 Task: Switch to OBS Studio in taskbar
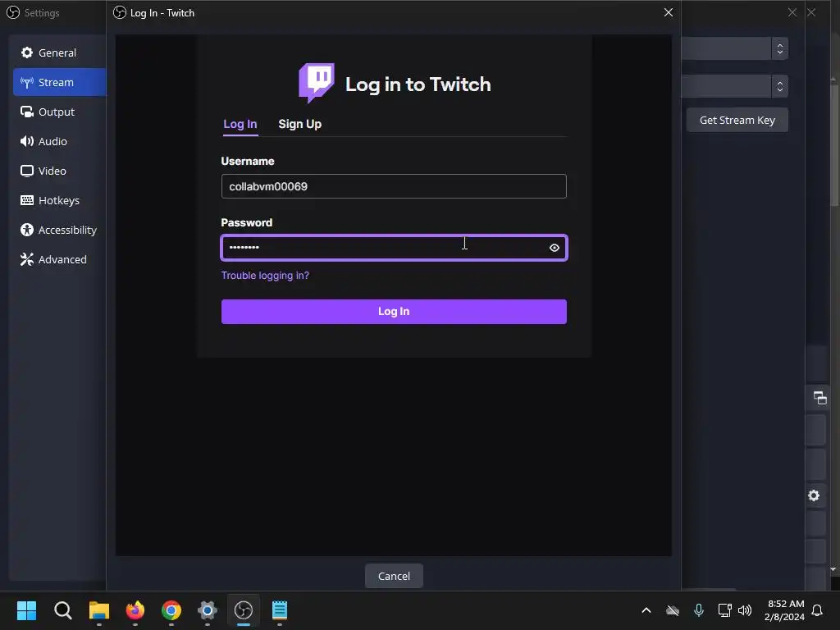(x=244, y=610)
